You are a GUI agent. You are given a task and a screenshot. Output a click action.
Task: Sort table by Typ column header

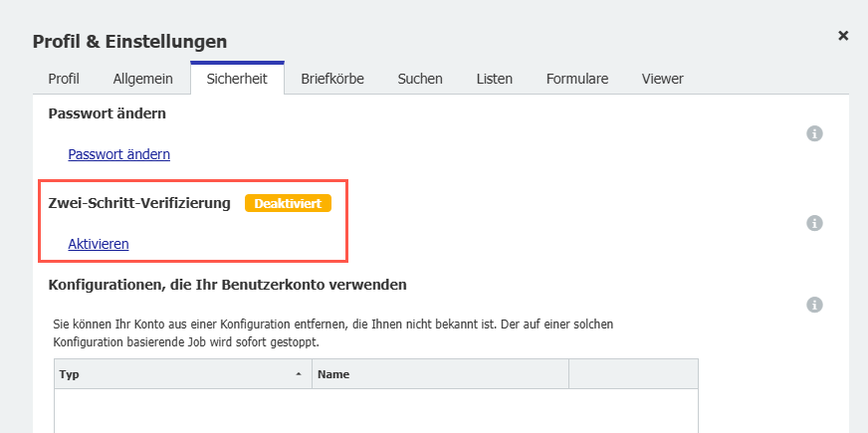[x=169, y=374]
